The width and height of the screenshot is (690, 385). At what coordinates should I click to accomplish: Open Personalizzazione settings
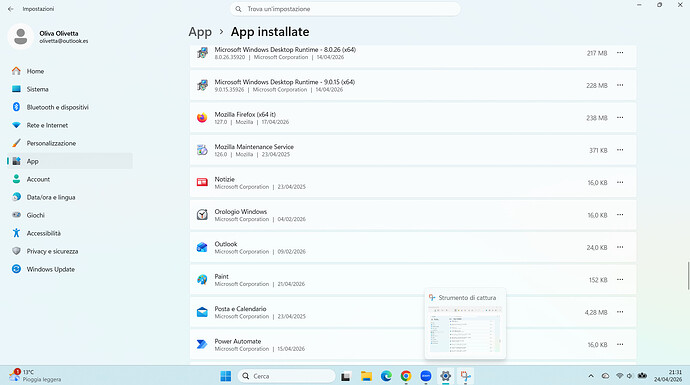coord(70,143)
